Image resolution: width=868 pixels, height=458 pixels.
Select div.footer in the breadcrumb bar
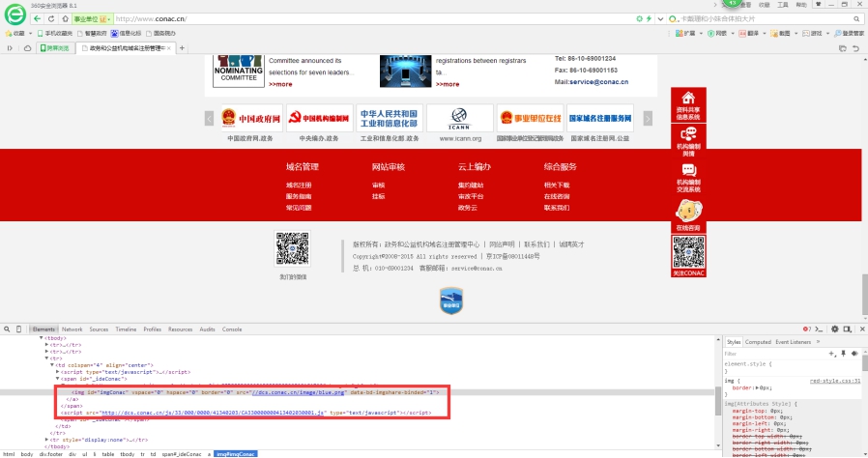(x=51, y=454)
